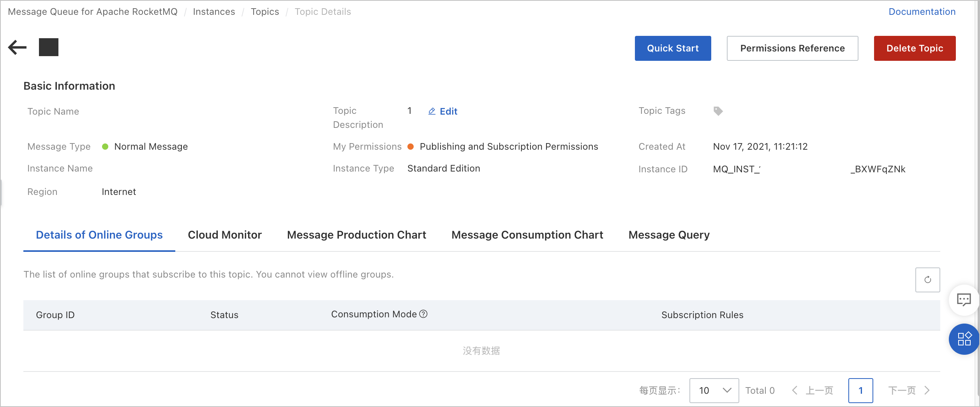
Task: Click Total 0 pagination text
Action: pyautogui.click(x=760, y=390)
